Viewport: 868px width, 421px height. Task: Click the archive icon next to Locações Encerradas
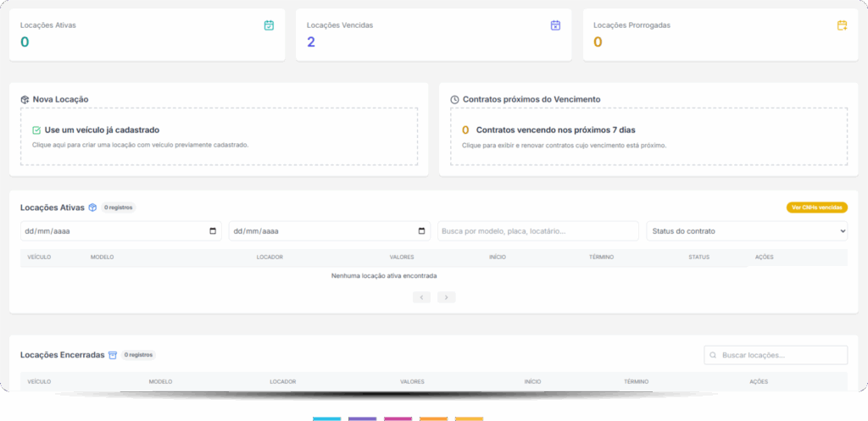point(112,355)
